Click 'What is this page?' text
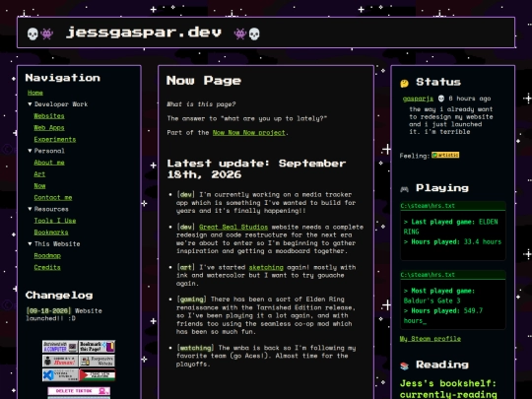The image size is (532, 399). pos(201,104)
